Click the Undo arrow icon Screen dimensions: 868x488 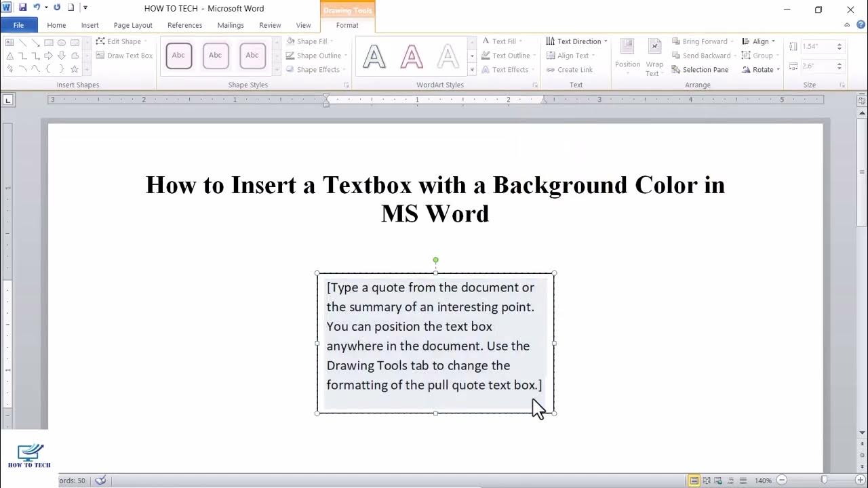37,8
